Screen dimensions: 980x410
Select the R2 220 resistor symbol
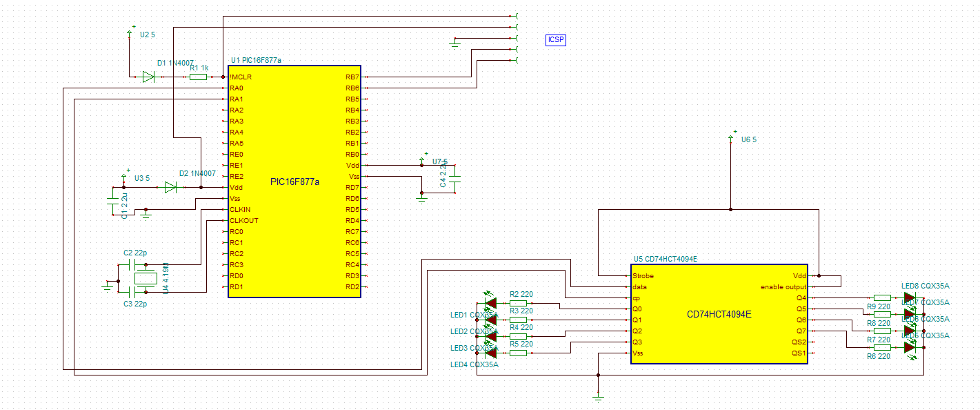click(x=519, y=303)
